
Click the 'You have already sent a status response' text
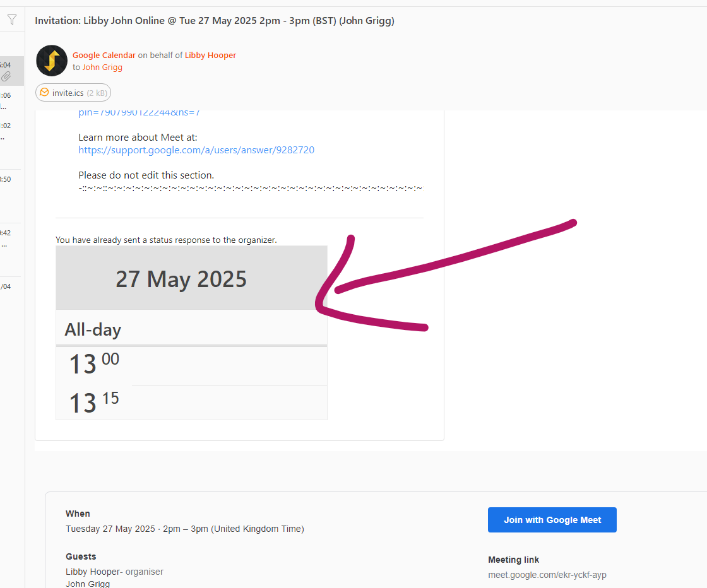click(166, 240)
